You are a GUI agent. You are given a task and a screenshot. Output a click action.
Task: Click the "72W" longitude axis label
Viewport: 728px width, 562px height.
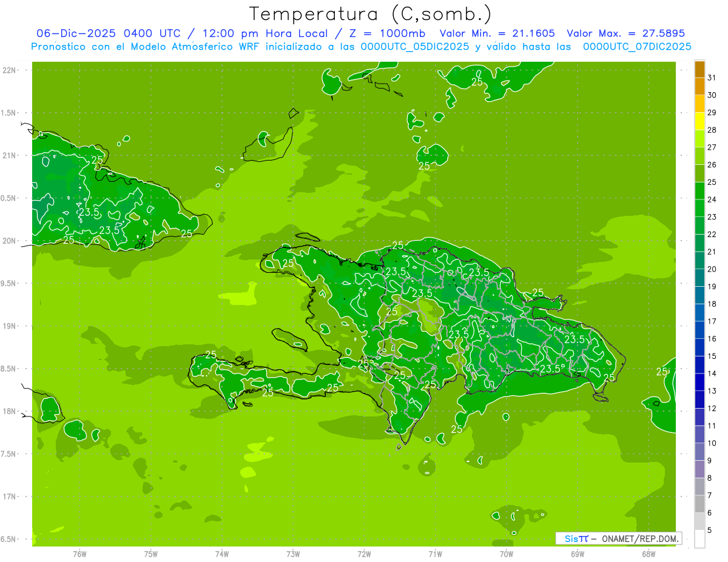click(364, 554)
